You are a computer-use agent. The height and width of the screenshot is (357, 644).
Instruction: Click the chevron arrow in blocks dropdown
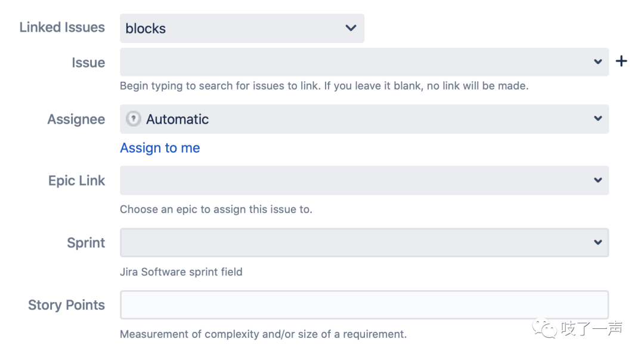click(x=351, y=28)
